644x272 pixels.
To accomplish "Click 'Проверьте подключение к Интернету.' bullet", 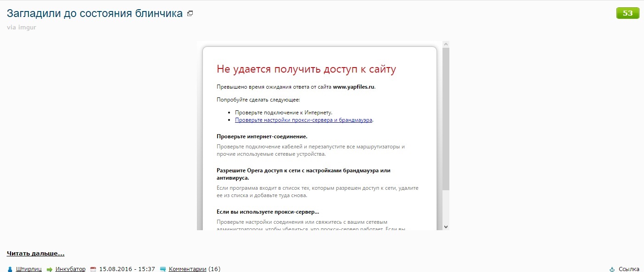I will [284, 112].
